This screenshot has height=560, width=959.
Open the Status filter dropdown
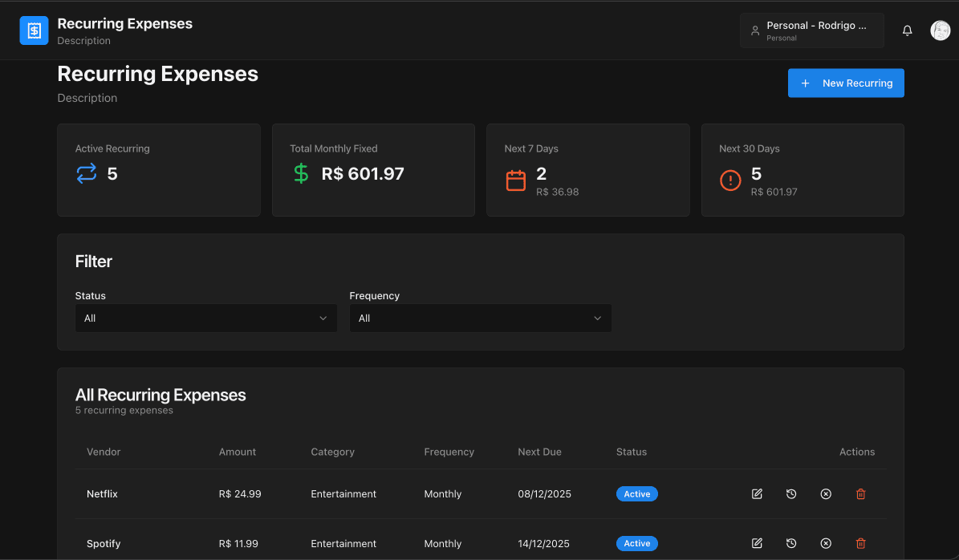click(x=205, y=318)
